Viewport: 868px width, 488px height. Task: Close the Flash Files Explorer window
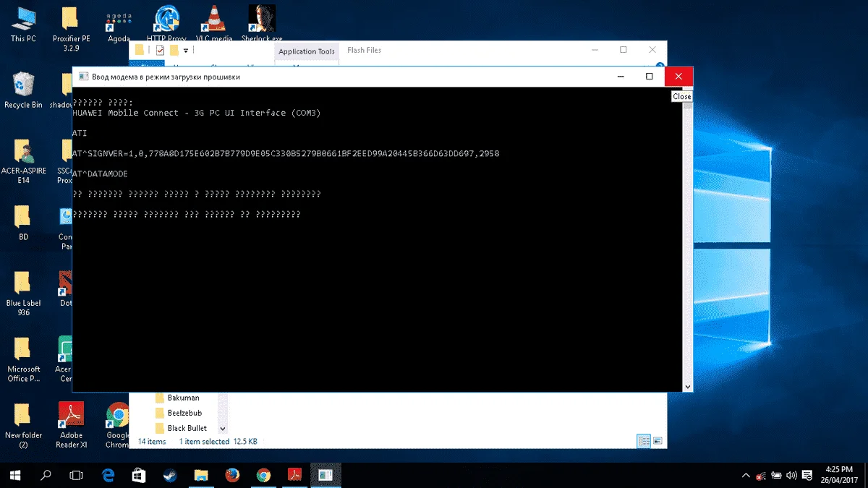pyautogui.click(x=653, y=50)
